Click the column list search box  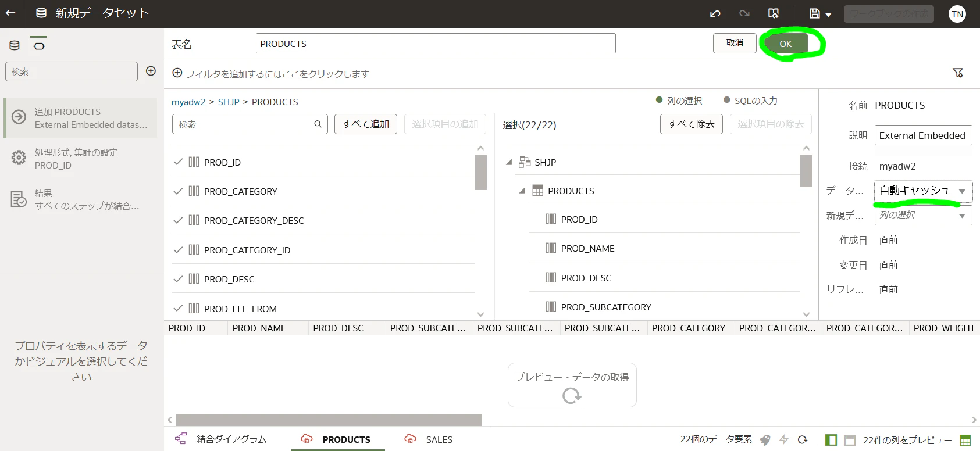tap(250, 124)
